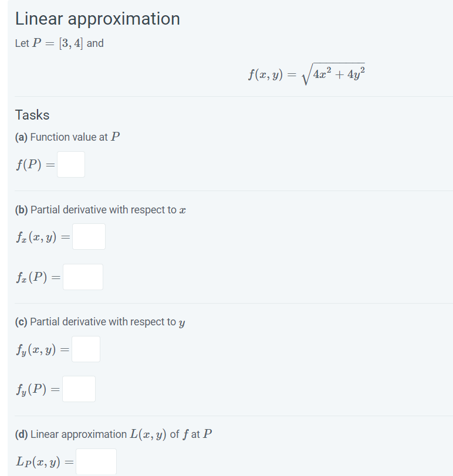Focus the f_y(P) answer input box
The width and height of the screenshot is (453, 476).
click(x=79, y=389)
